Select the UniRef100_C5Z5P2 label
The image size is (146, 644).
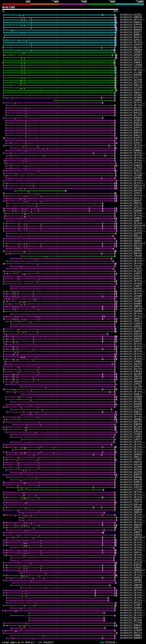[x=131, y=52]
